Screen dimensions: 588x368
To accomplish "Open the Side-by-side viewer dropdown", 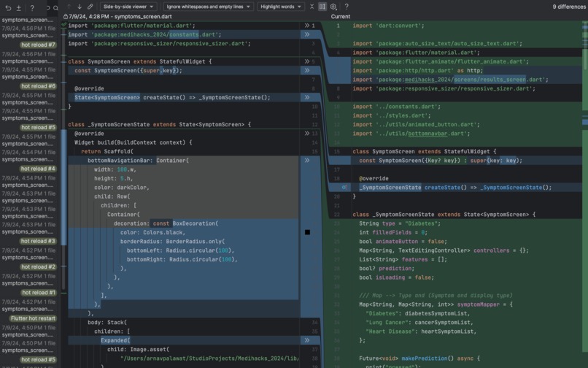I will click(x=128, y=7).
